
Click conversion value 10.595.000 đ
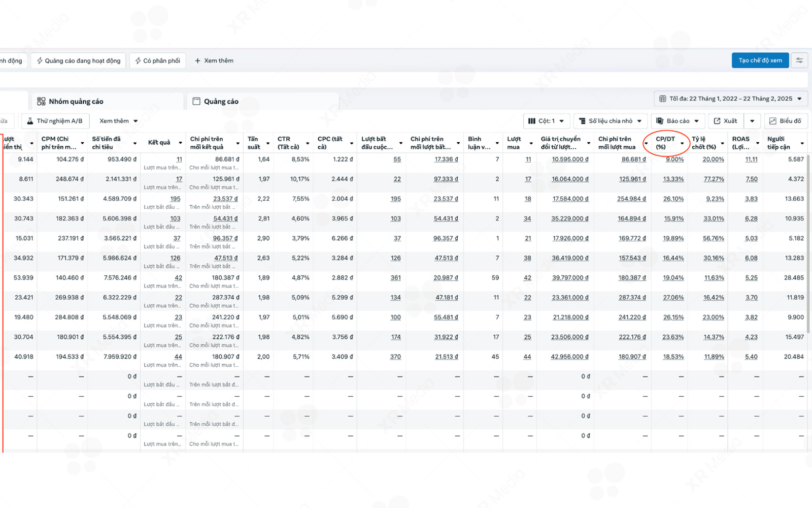[570, 160]
